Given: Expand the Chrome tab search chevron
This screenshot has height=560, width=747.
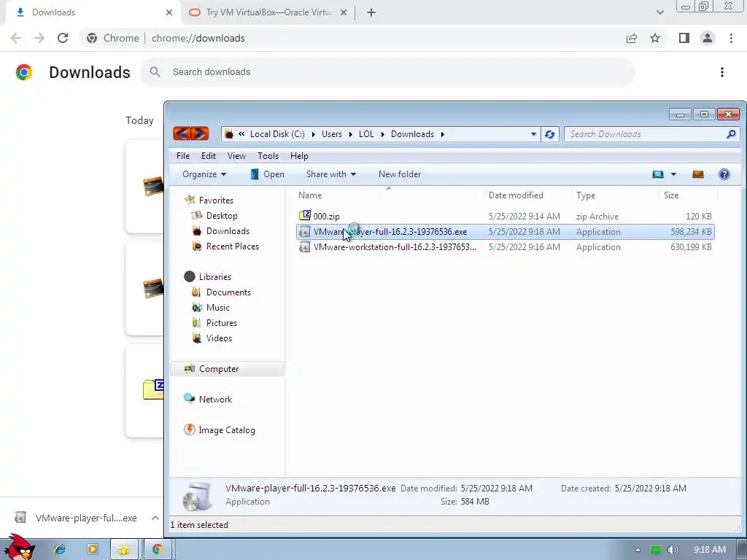Looking at the screenshot, I should [x=659, y=12].
